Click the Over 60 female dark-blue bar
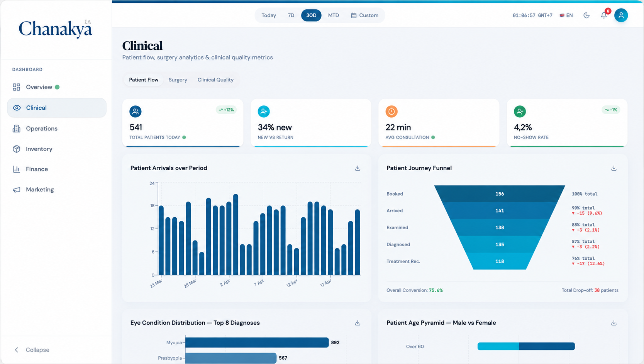This screenshot has width=644, height=364. [x=547, y=347]
